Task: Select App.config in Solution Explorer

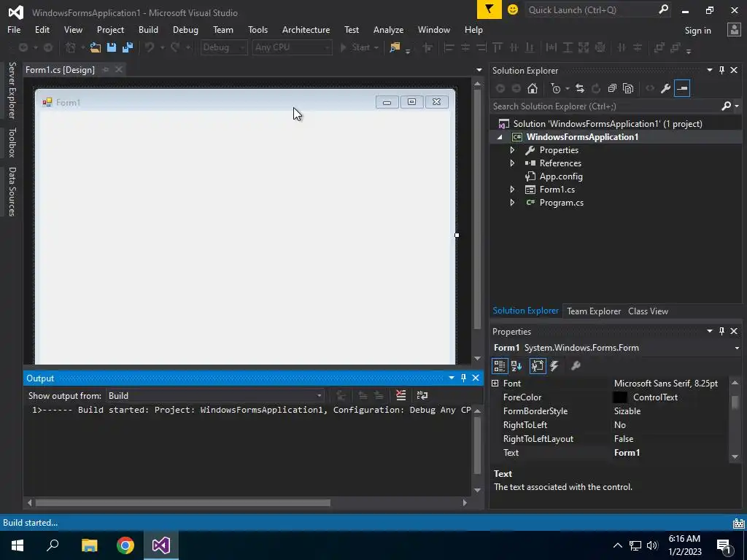Action: tap(561, 176)
